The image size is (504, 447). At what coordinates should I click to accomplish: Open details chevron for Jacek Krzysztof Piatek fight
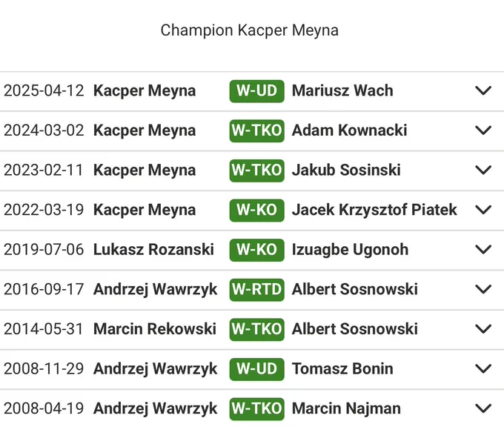483,210
